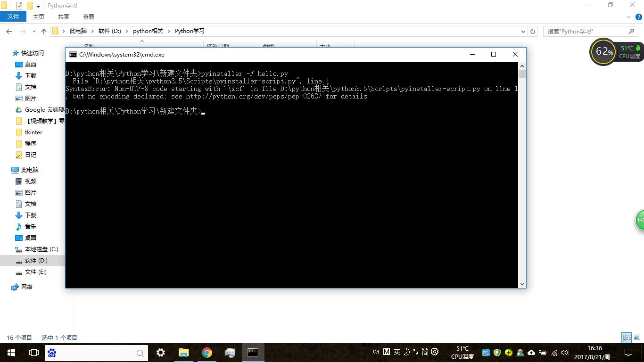This screenshot has width=644, height=362.
Task: Open the Action Center notification icon
Action: tap(628, 353)
